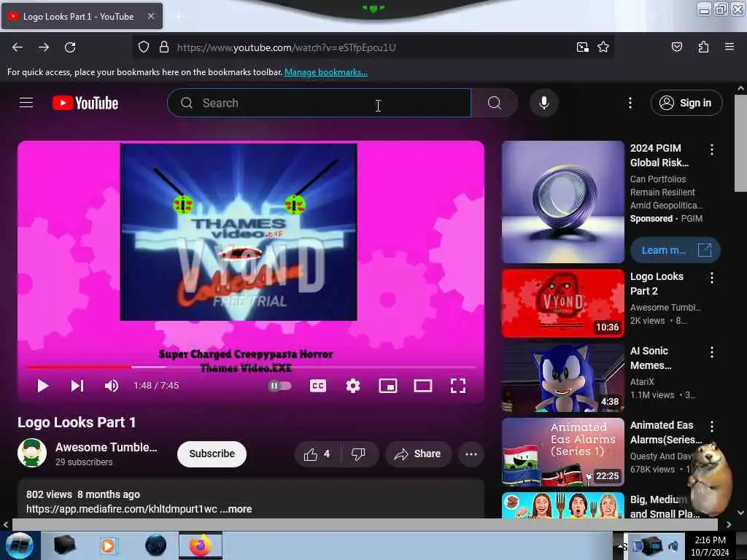
Task: Open options for Logo Looks Part 2
Action: (x=712, y=278)
